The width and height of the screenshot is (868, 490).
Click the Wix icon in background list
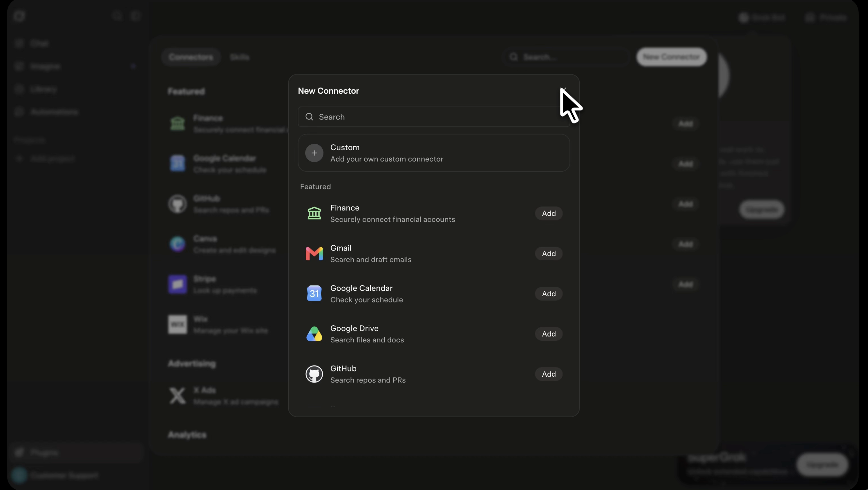click(x=178, y=325)
